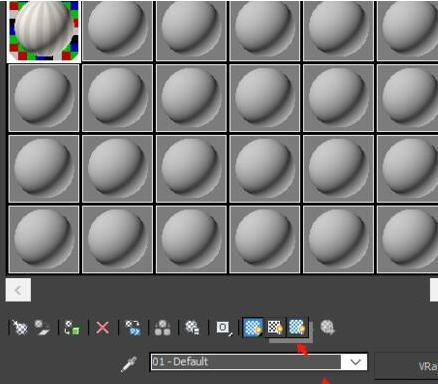The width and height of the screenshot is (438, 384).
Task: Select sample slot in row four, column five
Action: tap(338, 239)
